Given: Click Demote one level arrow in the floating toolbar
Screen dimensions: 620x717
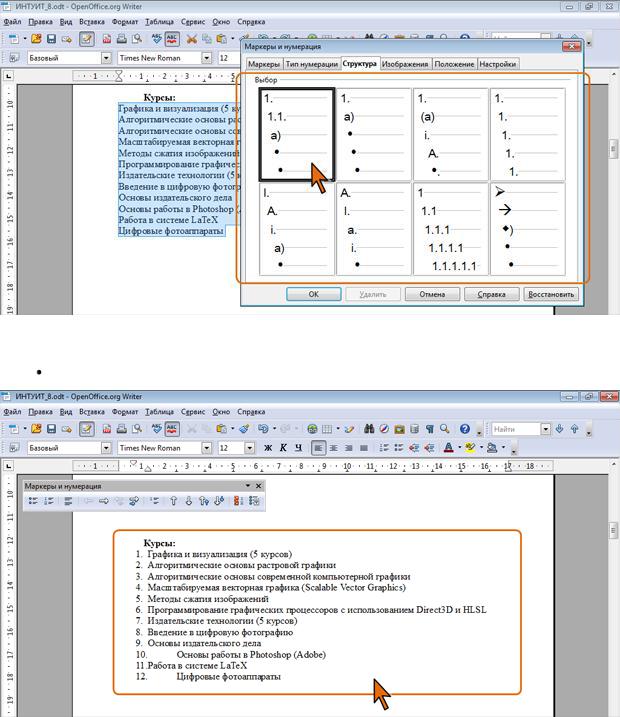Looking at the screenshot, I should click(x=104, y=501).
